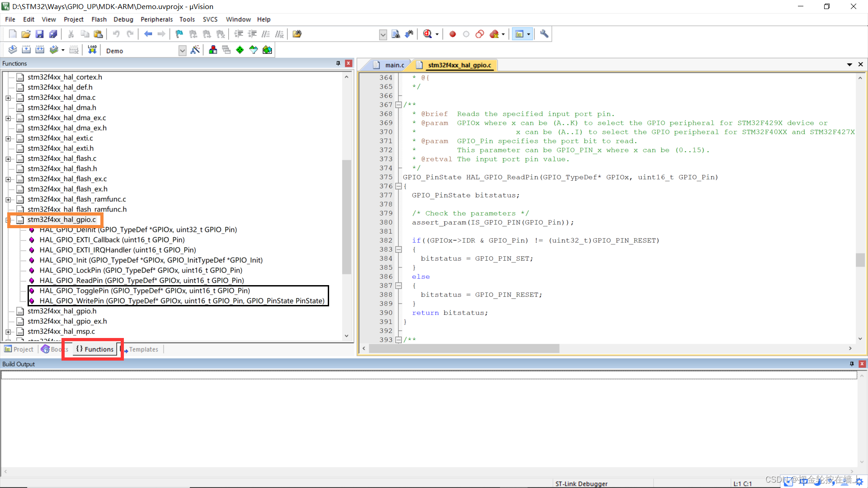Open the Peripherals menu
This screenshot has width=868, height=488.
click(x=156, y=19)
